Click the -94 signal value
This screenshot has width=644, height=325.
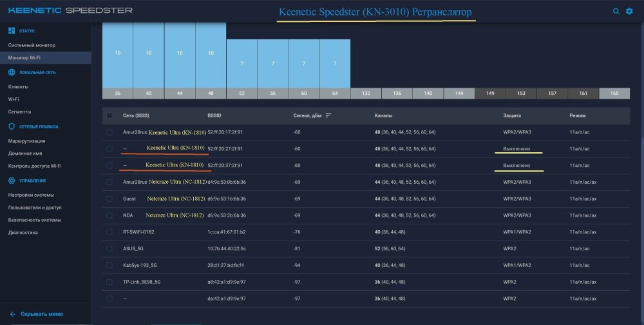pos(296,265)
